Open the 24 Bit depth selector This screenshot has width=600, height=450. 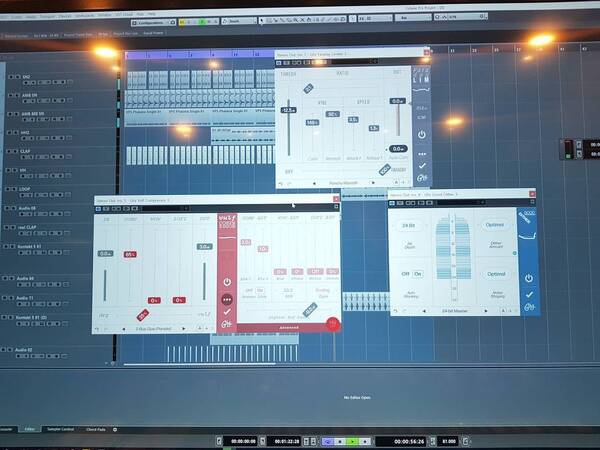tap(409, 225)
